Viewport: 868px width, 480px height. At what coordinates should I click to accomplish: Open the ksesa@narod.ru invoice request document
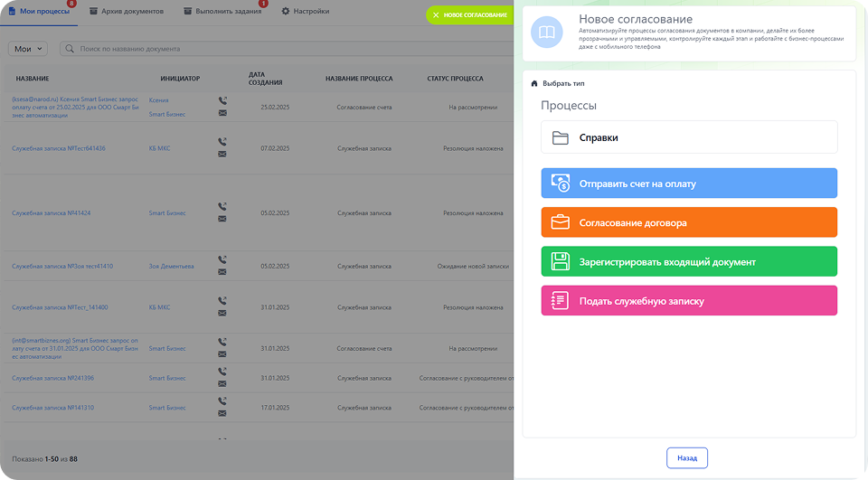pyautogui.click(x=75, y=108)
